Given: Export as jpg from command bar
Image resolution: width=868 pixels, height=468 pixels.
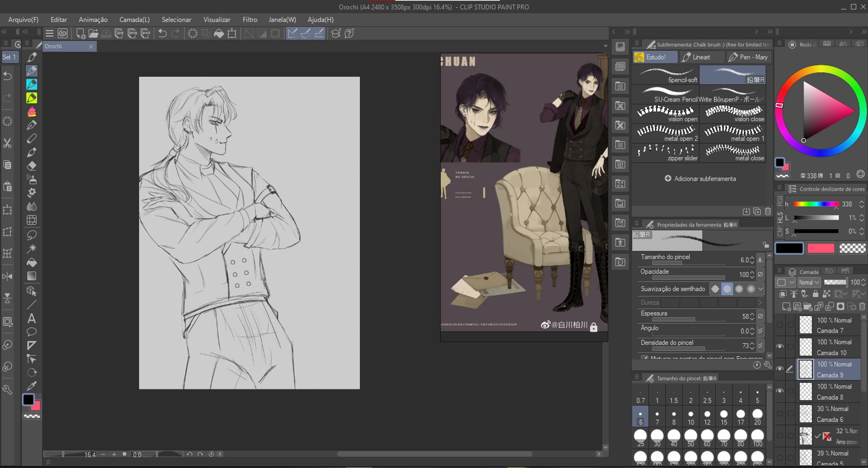Looking at the screenshot, I should [119, 33].
